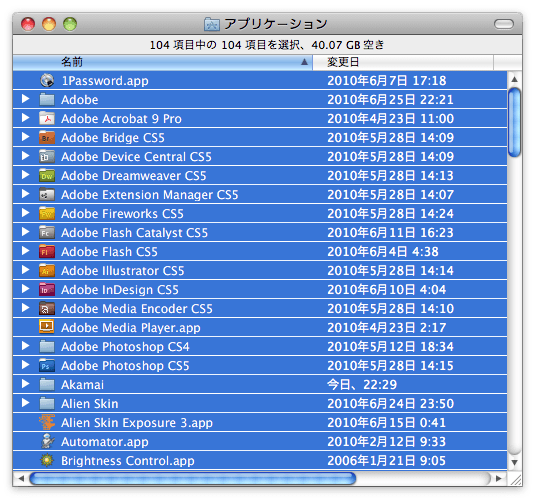Screen dimensions: 535x499
Task: Click the Adobe Media Player.app icon
Action: coord(47,327)
